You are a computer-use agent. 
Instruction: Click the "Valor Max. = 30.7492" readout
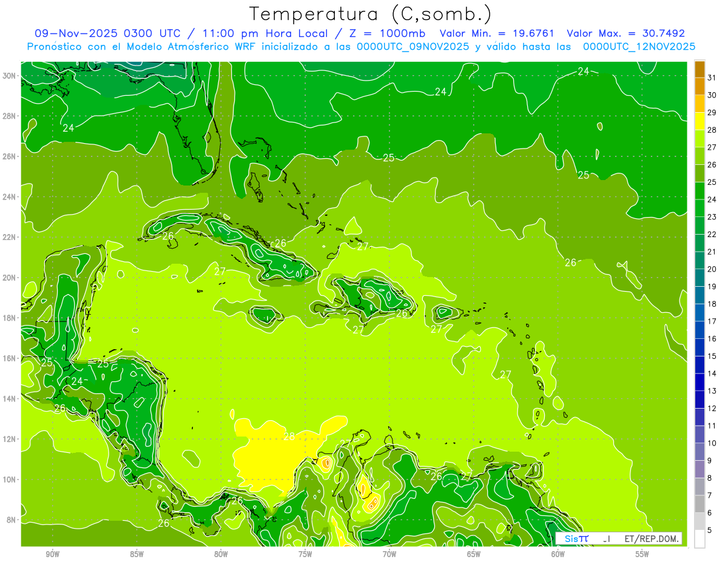625,33
